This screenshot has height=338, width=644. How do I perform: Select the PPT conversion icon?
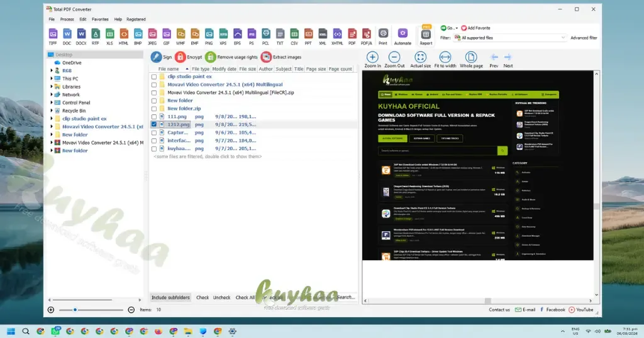pyautogui.click(x=308, y=34)
